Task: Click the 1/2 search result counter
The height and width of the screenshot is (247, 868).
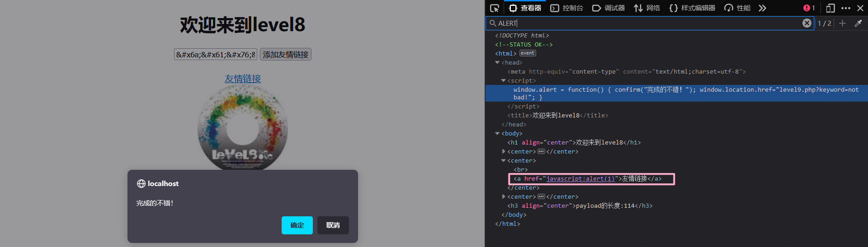Action: [x=824, y=23]
